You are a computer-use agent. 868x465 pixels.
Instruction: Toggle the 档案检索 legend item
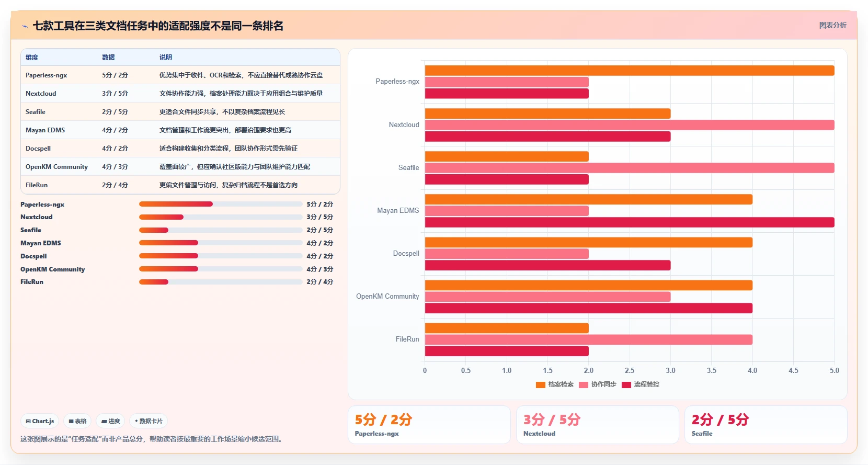coord(555,384)
